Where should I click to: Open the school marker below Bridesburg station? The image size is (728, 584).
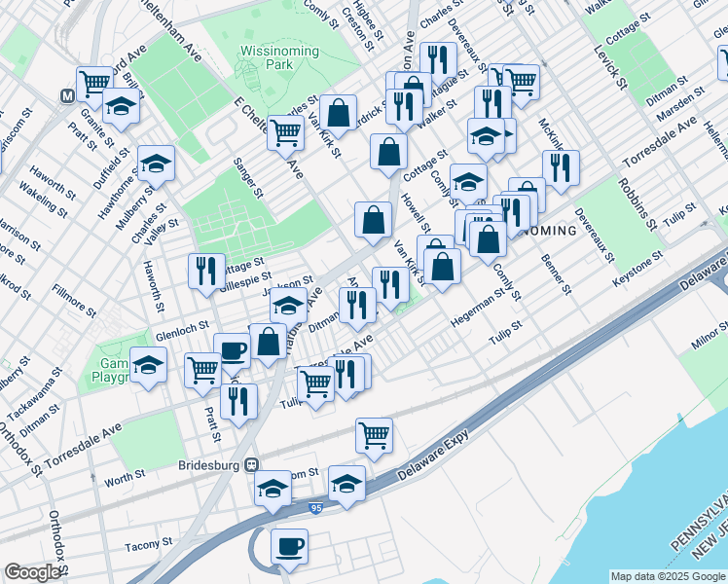click(x=273, y=490)
